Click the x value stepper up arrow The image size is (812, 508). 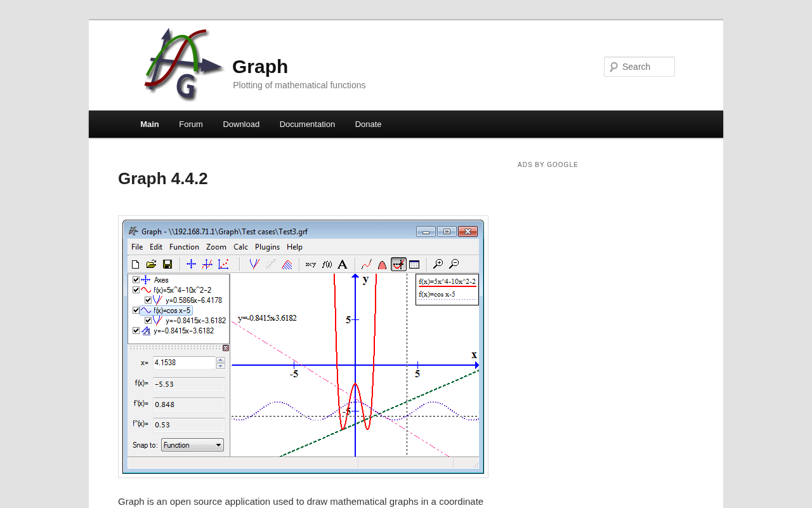point(220,359)
